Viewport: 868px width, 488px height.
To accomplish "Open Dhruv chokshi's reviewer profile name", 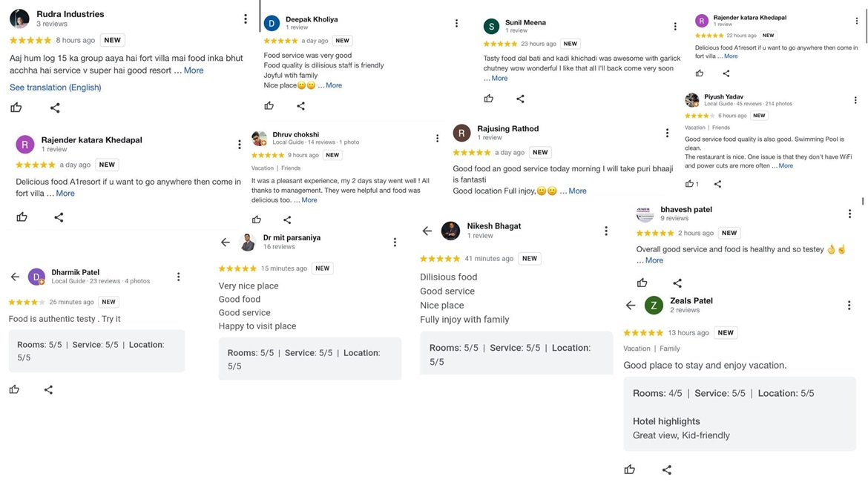I will pos(295,135).
